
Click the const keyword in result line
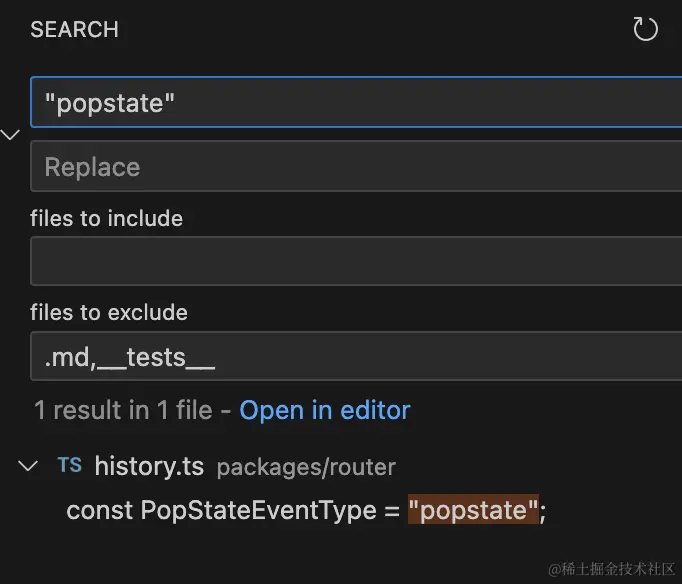click(x=100, y=510)
